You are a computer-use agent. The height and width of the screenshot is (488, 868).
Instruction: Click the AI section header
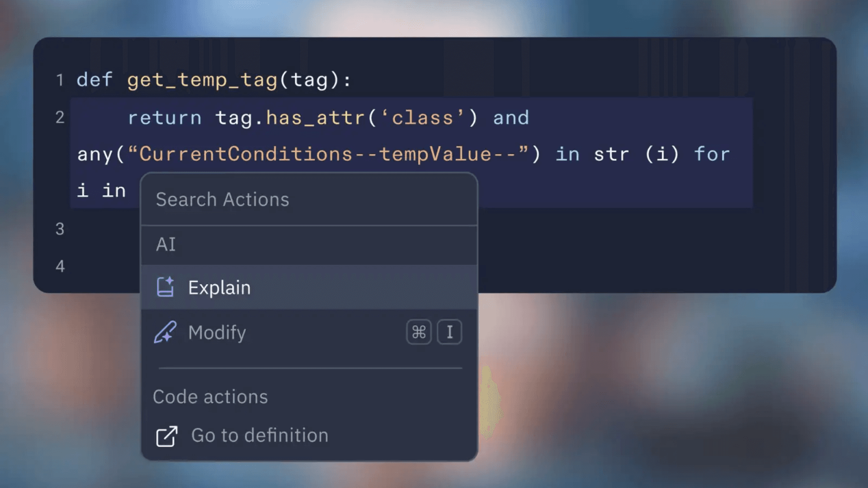166,244
